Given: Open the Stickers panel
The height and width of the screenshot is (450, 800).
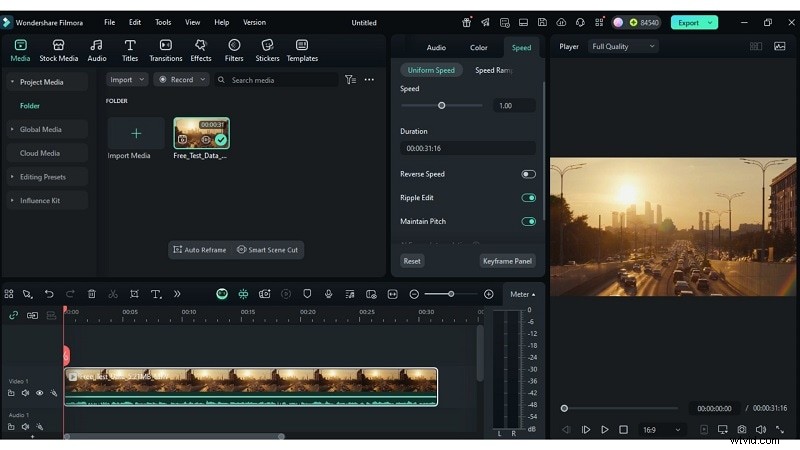Looking at the screenshot, I should (x=267, y=51).
